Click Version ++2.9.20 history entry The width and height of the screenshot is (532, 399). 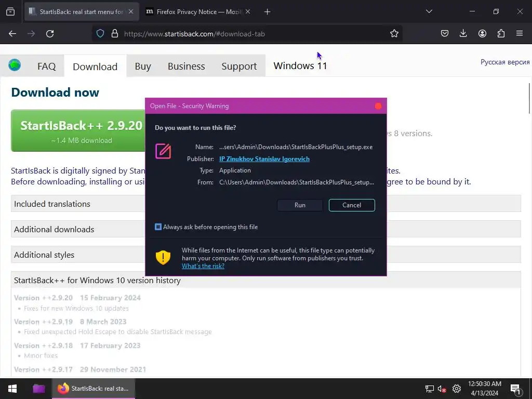(77, 298)
